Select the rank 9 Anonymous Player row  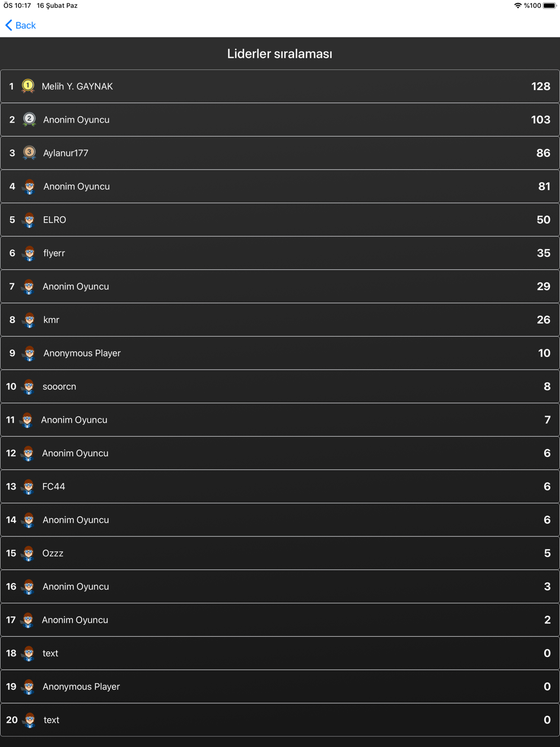pos(280,353)
